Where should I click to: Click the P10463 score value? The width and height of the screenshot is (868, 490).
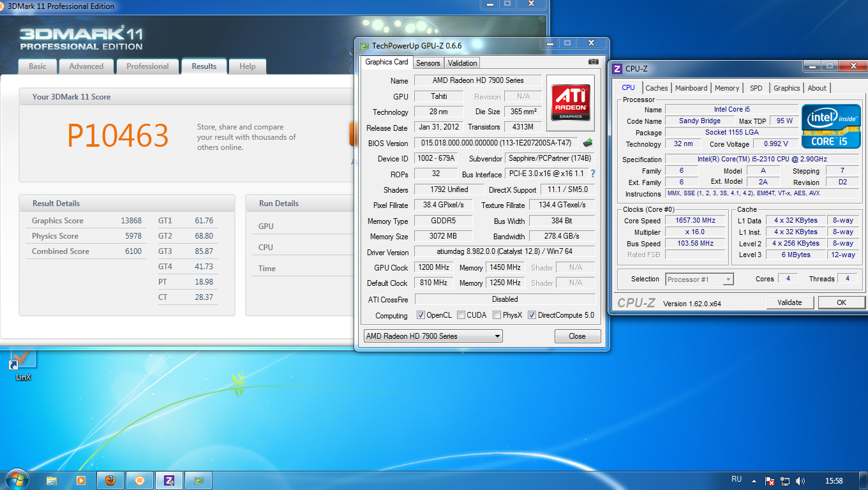coord(118,135)
